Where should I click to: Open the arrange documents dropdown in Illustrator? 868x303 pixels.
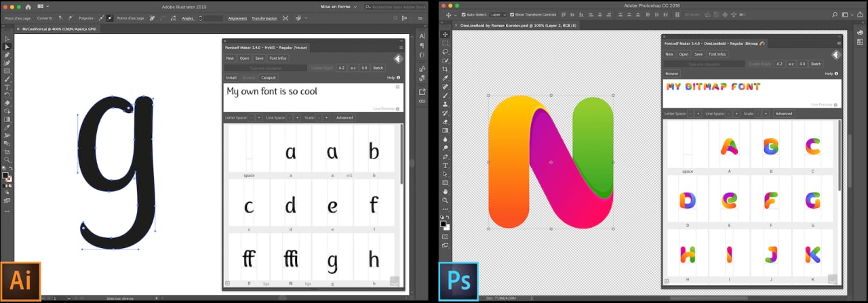(x=43, y=6)
